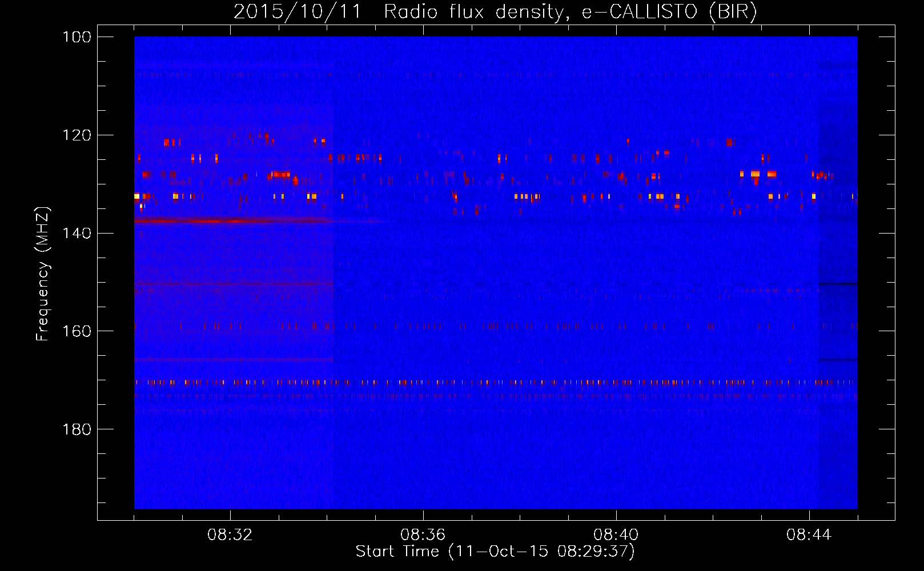This screenshot has height=571, width=924.
Task: Click the 'Frequency (MHZ)' axis label
Action: tap(43, 274)
